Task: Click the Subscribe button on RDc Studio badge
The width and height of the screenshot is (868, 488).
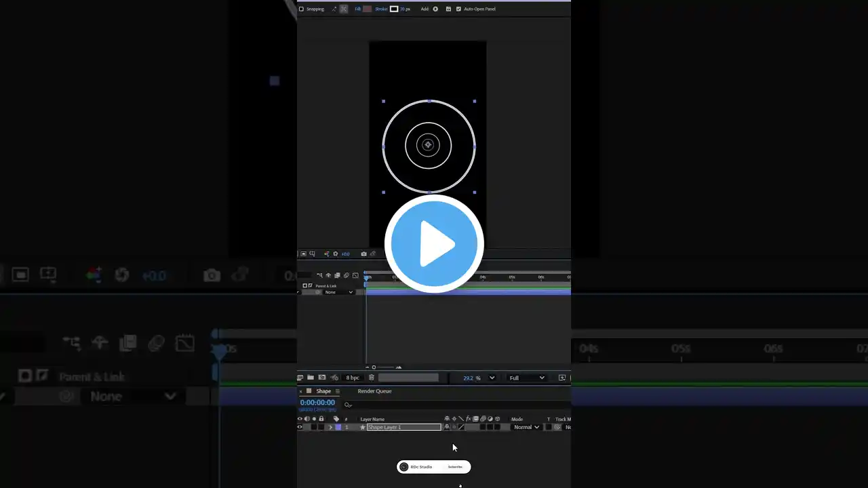Action: pos(455,467)
